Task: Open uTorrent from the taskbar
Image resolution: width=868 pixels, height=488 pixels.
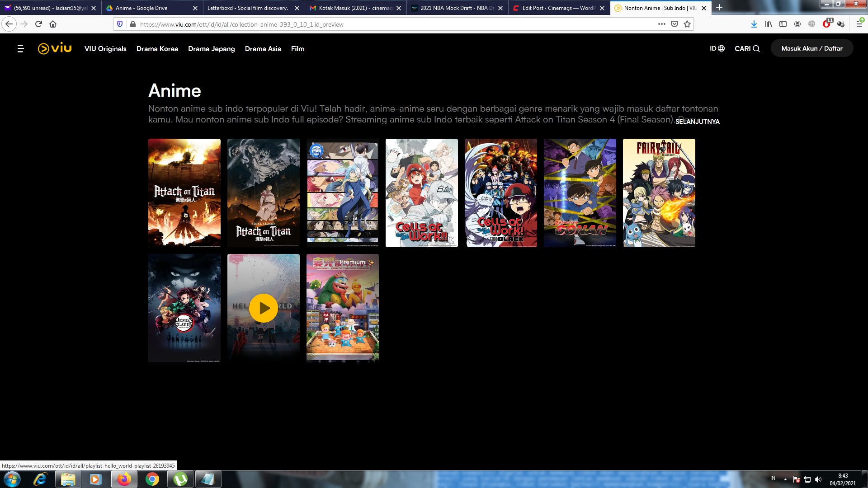Action: (180, 479)
